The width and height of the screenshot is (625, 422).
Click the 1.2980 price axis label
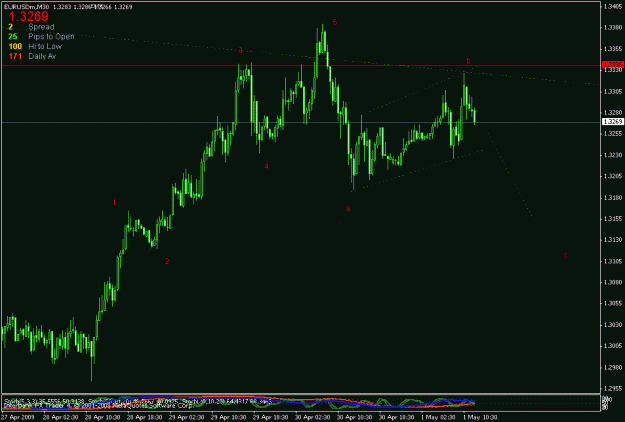613,367
